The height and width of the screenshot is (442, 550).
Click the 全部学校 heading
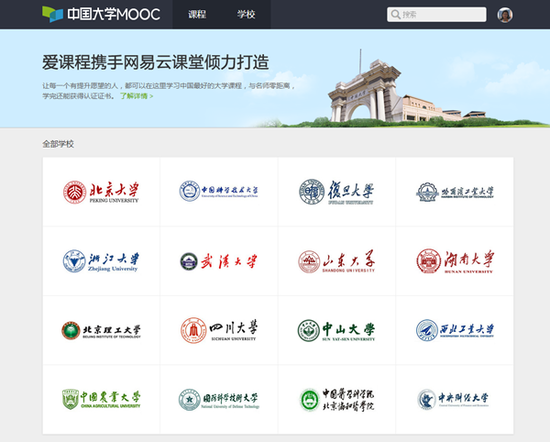click(58, 144)
